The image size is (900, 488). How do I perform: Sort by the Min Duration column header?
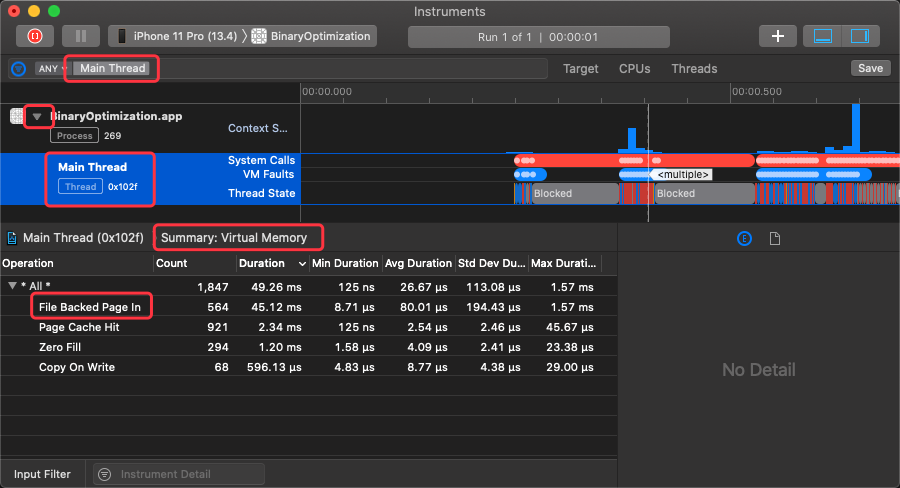pos(344,264)
